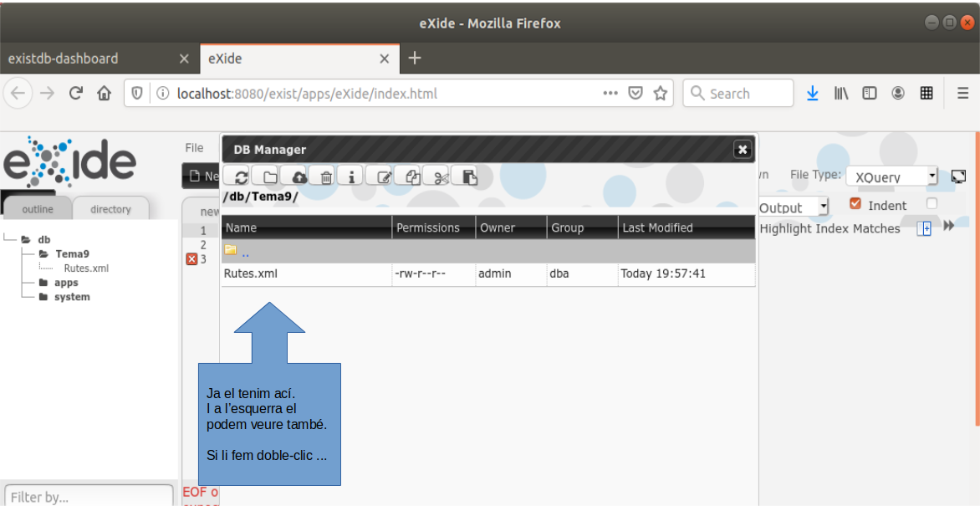
Task: Close the eXide browser tab
Action: tap(385, 59)
